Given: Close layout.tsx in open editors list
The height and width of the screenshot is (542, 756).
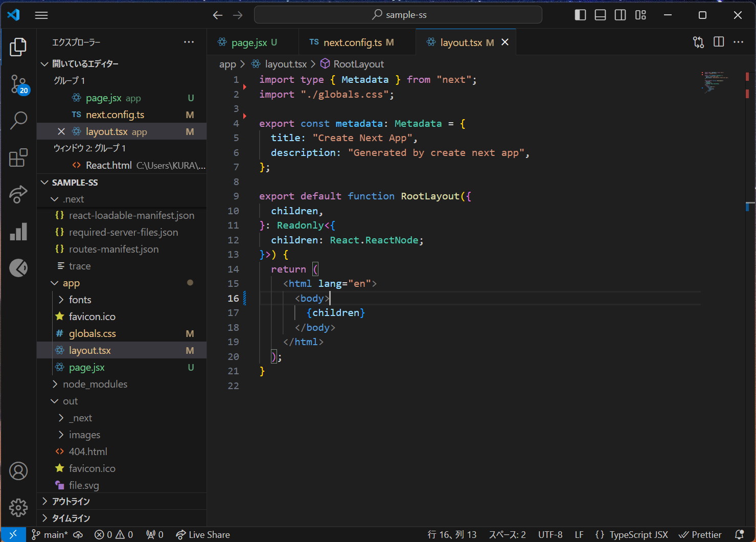Looking at the screenshot, I should click(61, 131).
